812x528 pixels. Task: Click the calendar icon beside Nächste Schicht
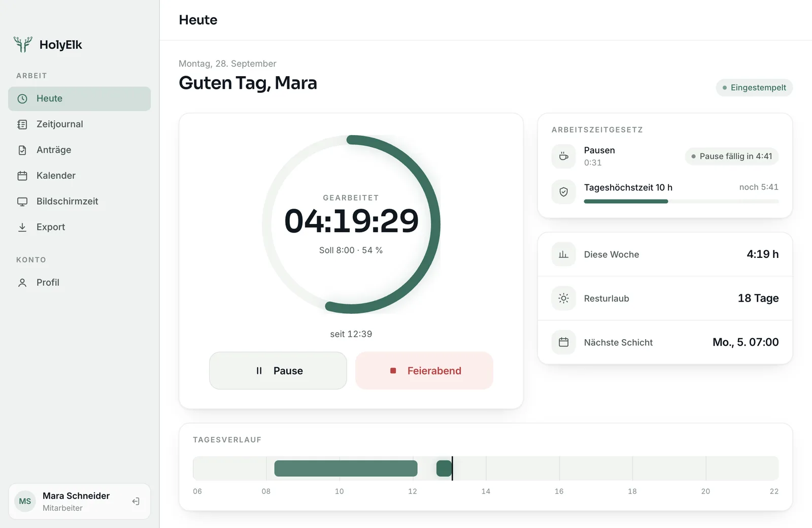click(563, 342)
